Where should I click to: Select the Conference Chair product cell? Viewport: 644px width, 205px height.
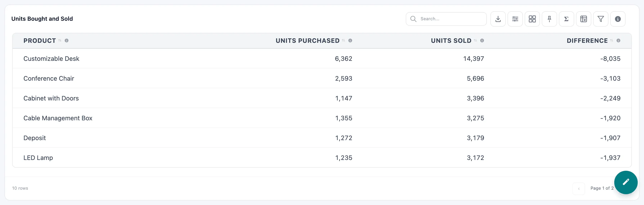49,78
